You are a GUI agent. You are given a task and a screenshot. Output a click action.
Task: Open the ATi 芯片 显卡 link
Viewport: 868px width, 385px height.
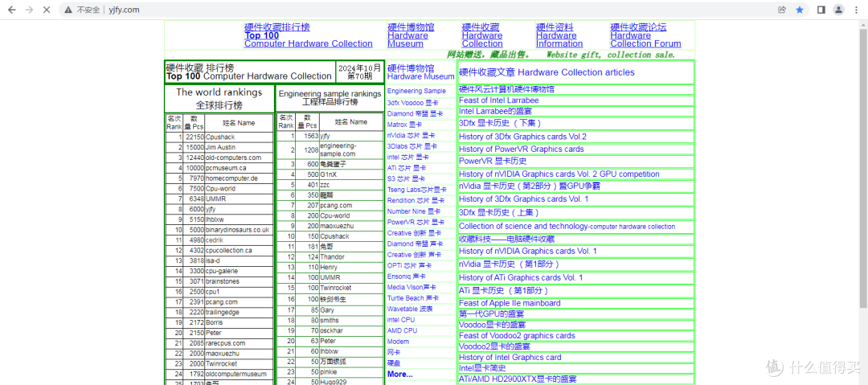coord(407,168)
